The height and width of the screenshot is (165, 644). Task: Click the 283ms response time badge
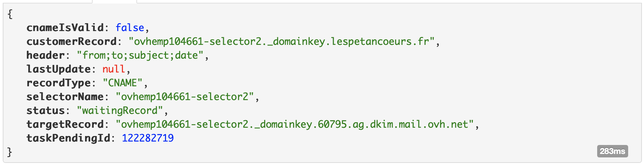[612, 151]
